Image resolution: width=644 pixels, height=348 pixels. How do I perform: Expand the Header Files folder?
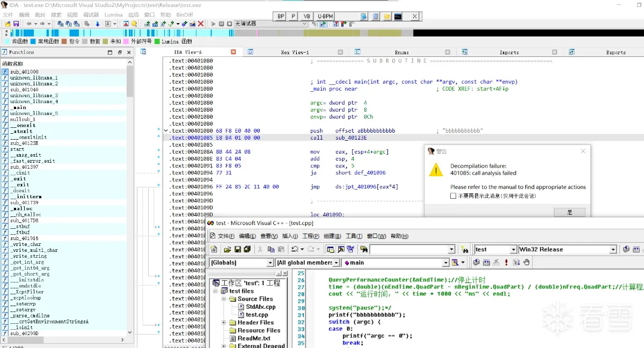point(224,323)
